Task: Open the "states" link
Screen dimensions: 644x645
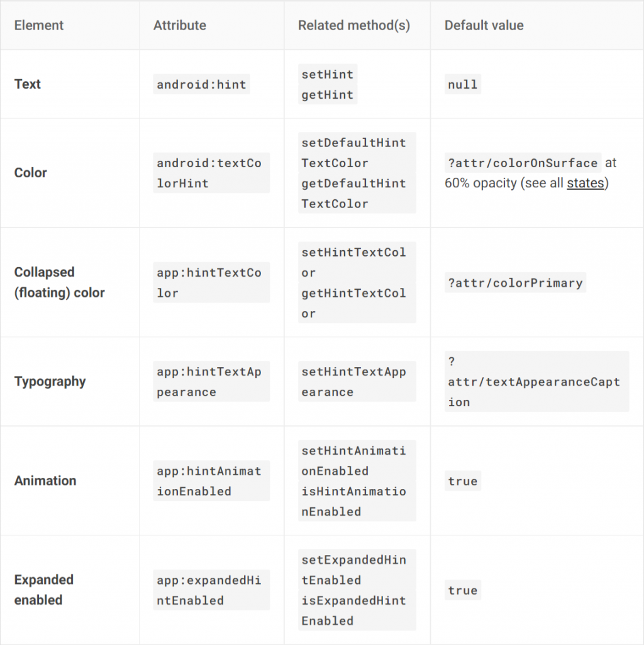Action: [x=585, y=184]
